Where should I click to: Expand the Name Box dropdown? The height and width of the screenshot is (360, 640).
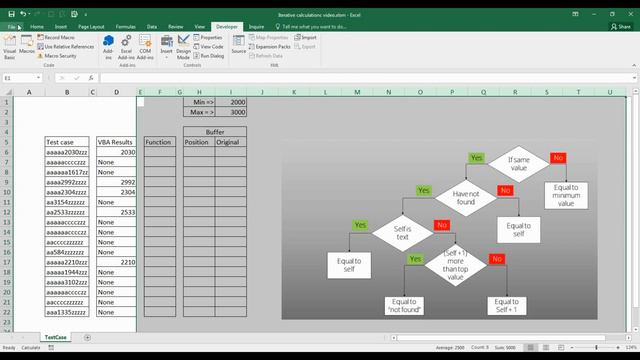point(38,78)
